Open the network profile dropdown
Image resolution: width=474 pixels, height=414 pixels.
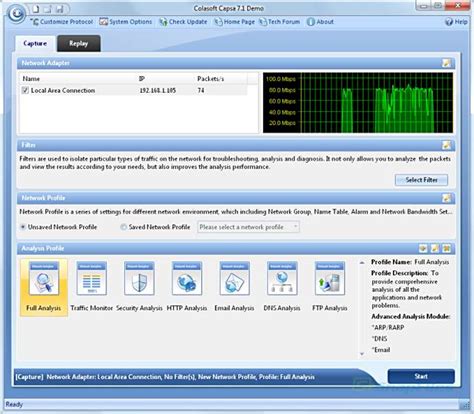pos(248,227)
